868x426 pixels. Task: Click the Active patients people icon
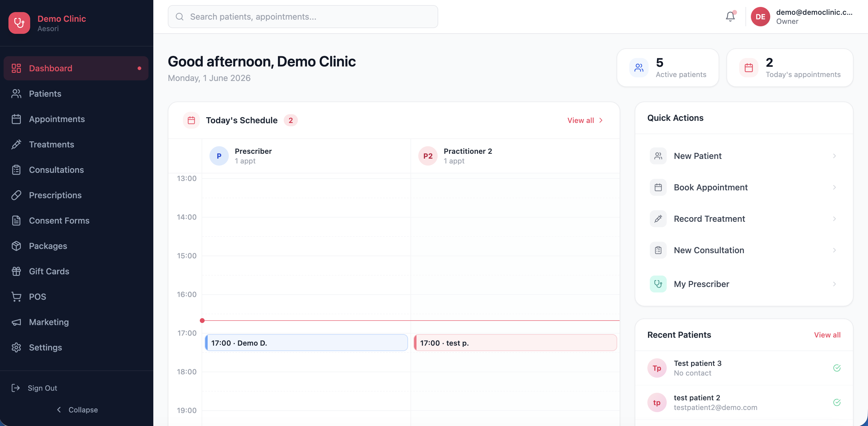tap(639, 68)
